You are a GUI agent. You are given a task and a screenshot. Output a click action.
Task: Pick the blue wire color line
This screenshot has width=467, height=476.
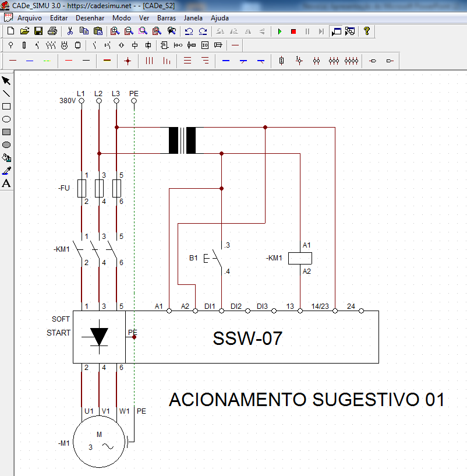30,61
